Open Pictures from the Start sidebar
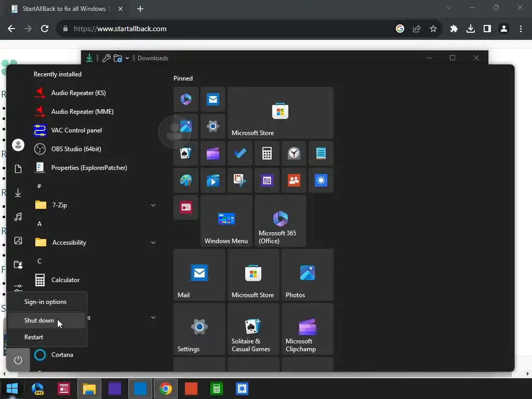This screenshot has width=532, height=399. [18, 241]
